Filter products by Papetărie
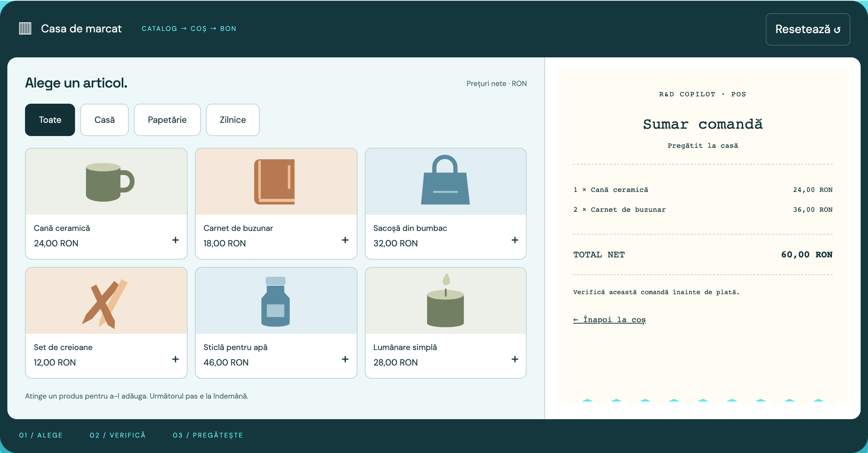The width and height of the screenshot is (868, 453). 167,120
